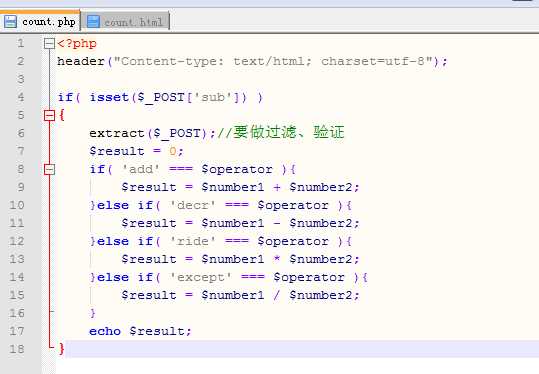Collapse the brace fold marker on line 5
This screenshot has height=374, width=539.
pos(50,116)
